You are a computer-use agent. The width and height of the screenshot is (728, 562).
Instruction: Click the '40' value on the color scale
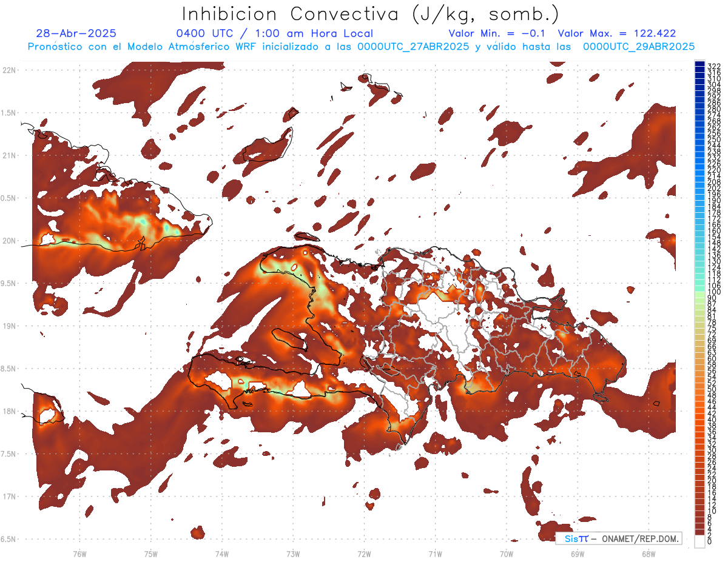(712, 420)
